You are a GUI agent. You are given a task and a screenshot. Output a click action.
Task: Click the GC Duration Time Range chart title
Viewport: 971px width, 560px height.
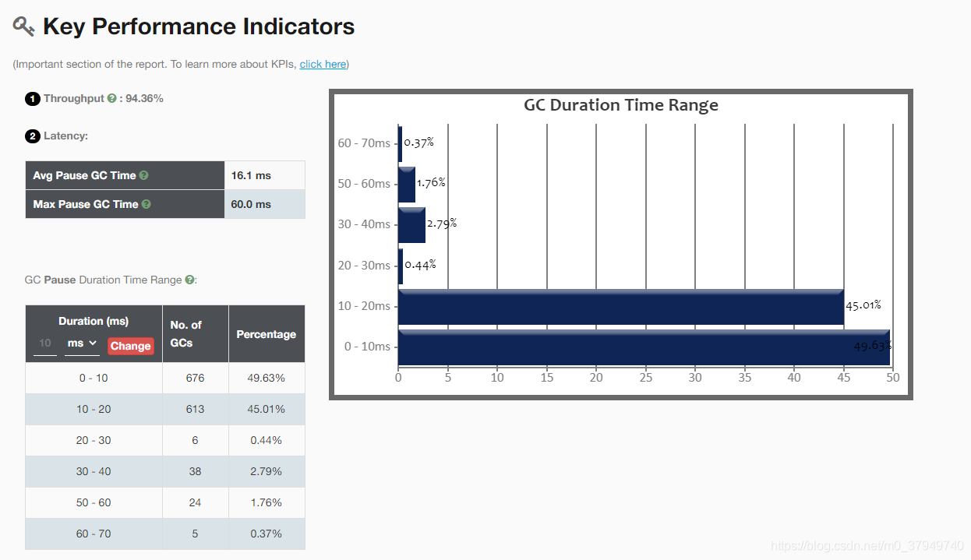pyautogui.click(x=621, y=105)
